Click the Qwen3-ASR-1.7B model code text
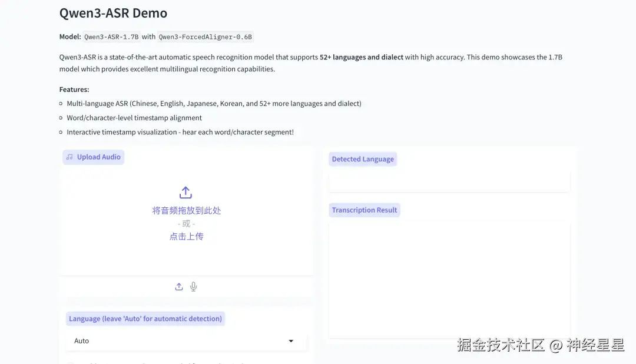This screenshot has width=636, height=364. click(x=111, y=37)
